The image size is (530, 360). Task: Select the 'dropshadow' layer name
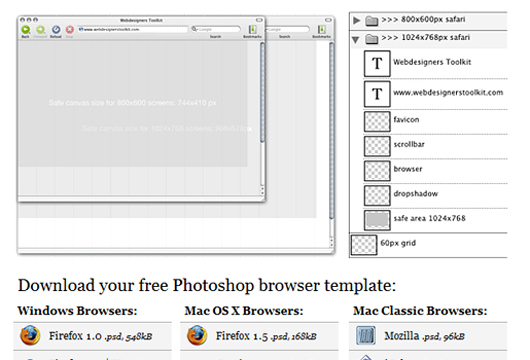tap(416, 194)
